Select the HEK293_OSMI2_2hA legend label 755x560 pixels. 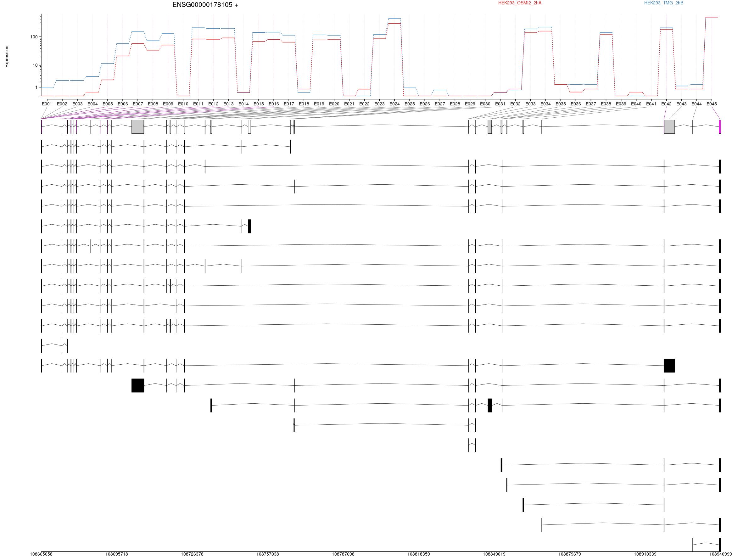point(519,3)
